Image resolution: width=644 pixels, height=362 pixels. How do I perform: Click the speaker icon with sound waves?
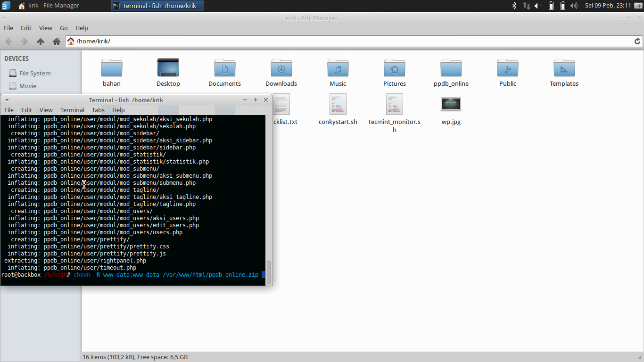click(x=574, y=6)
